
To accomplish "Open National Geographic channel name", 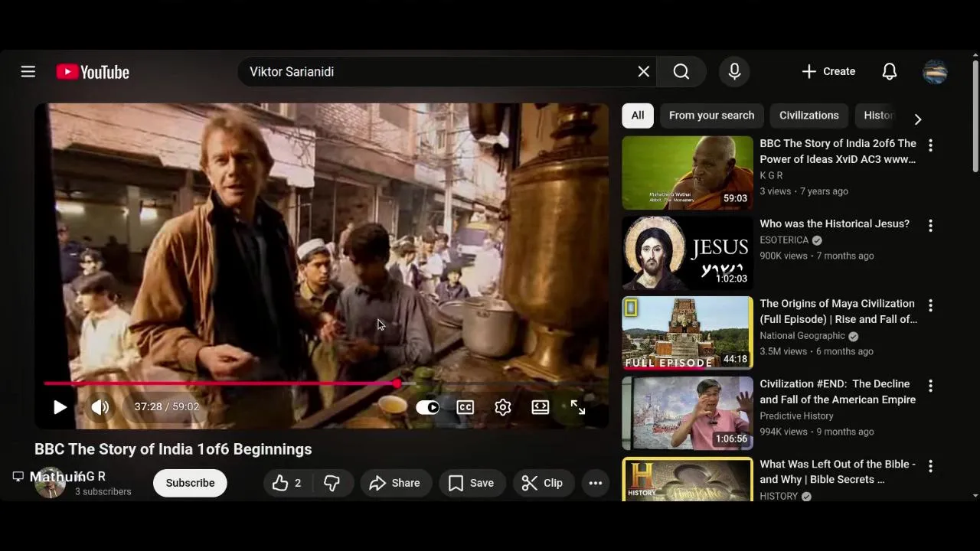I will [802, 336].
